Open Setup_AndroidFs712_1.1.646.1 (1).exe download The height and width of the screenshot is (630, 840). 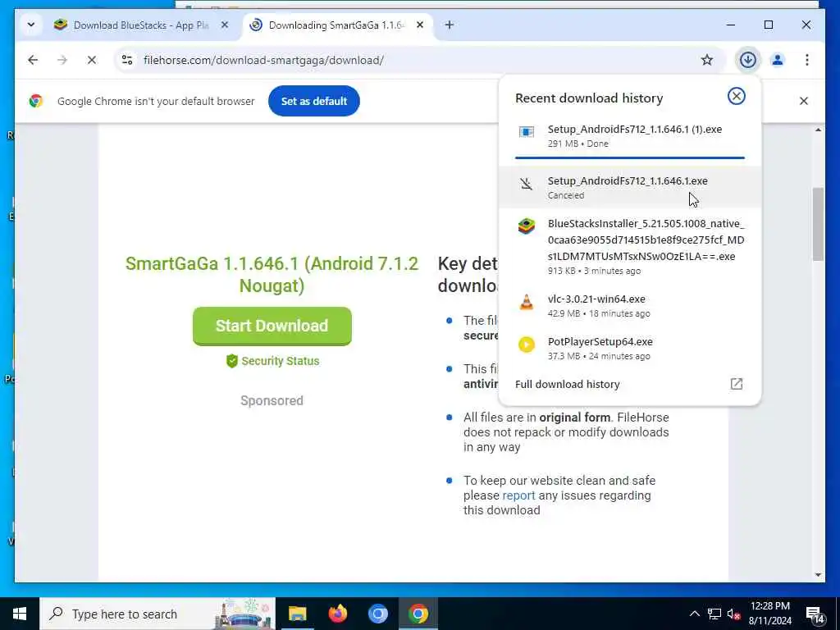click(x=630, y=136)
